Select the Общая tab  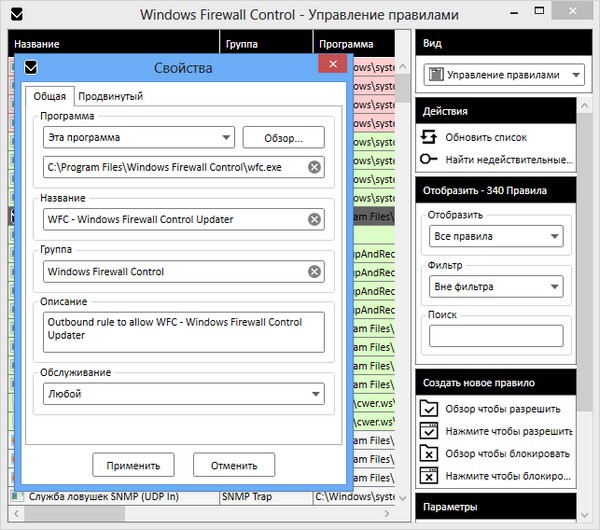(x=49, y=96)
